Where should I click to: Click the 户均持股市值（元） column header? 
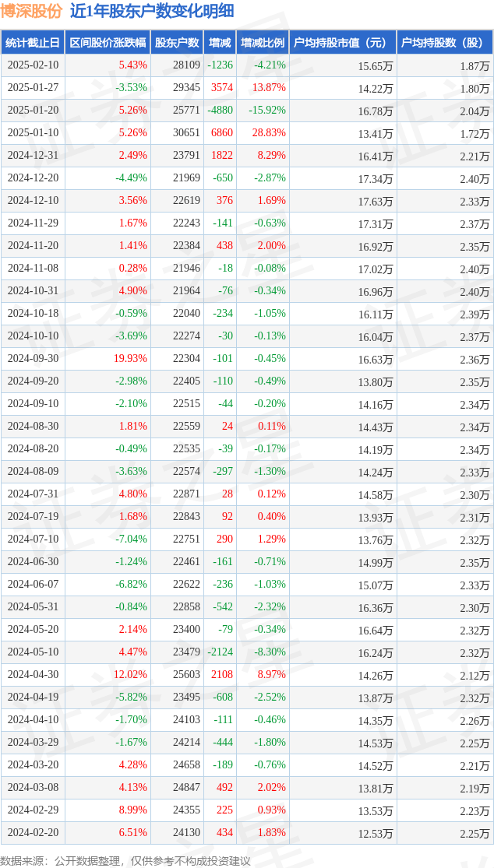[x=343, y=43]
